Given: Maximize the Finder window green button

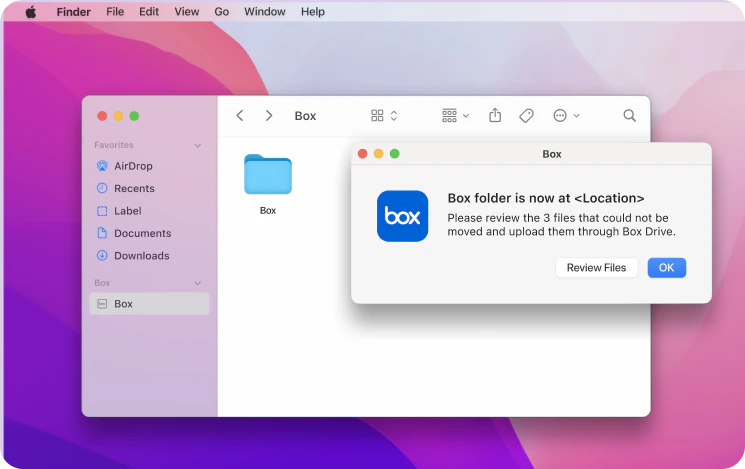Looking at the screenshot, I should click(x=134, y=116).
